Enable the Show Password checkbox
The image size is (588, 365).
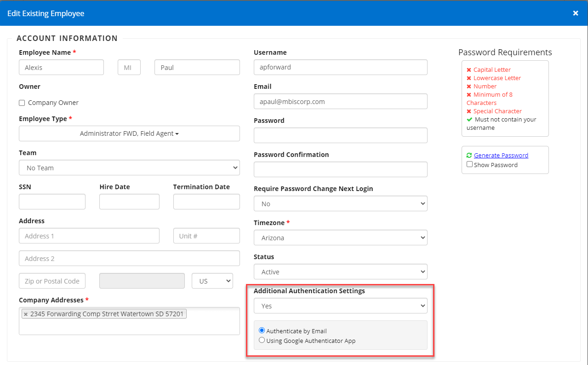coord(469,164)
